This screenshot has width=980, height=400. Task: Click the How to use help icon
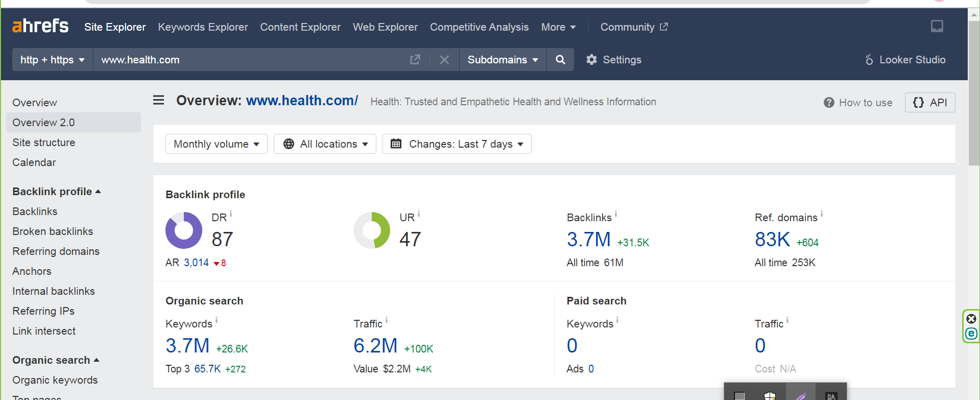coord(829,103)
